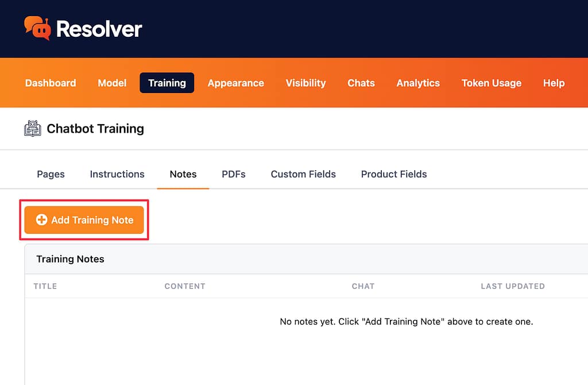Go to the Model section
588x385 pixels.
pos(112,83)
